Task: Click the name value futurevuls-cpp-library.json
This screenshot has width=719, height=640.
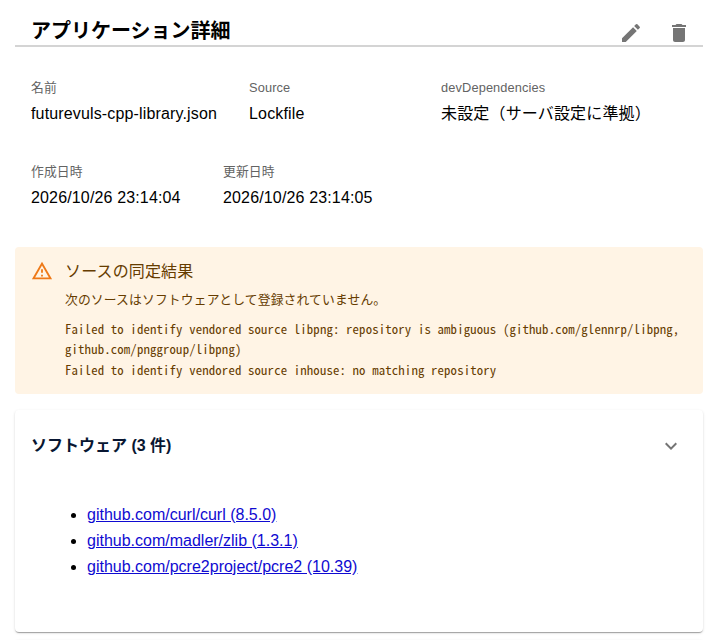Action: click(x=124, y=113)
